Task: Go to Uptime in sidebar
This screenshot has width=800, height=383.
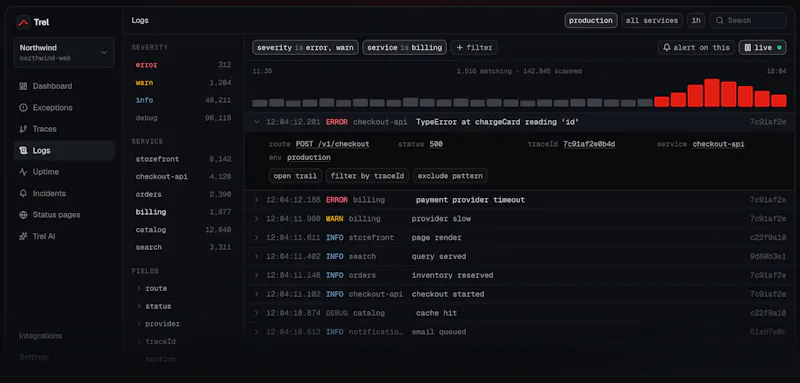Action: click(x=64, y=172)
